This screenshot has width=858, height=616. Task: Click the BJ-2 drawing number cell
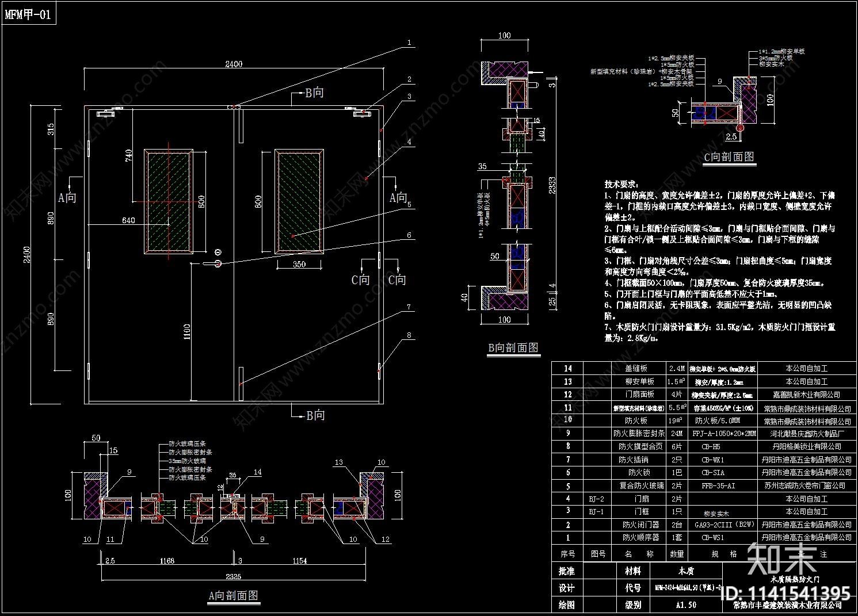[596, 499]
